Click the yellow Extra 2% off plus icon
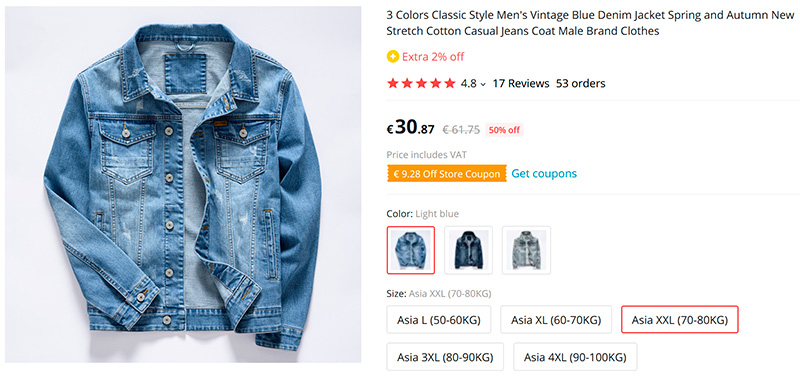Viewport: 800px width, 378px height. point(392,57)
